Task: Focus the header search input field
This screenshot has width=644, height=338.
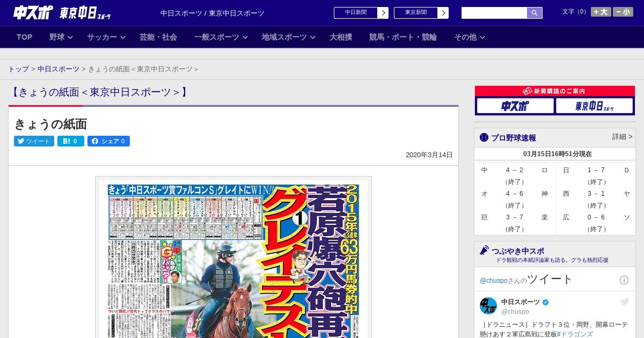Action: point(494,13)
